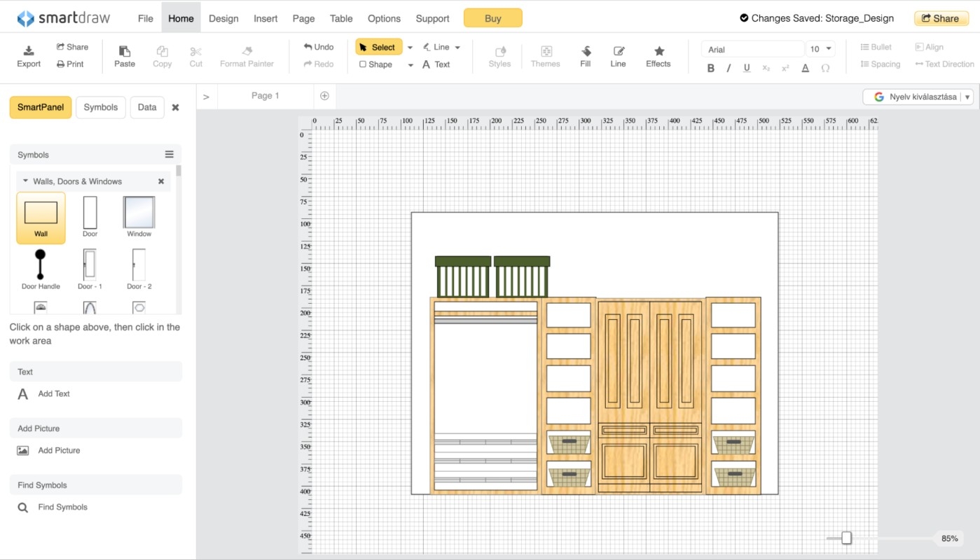980x560 pixels.
Task: Switch to the Symbols tab
Action: tap(101, 107)
